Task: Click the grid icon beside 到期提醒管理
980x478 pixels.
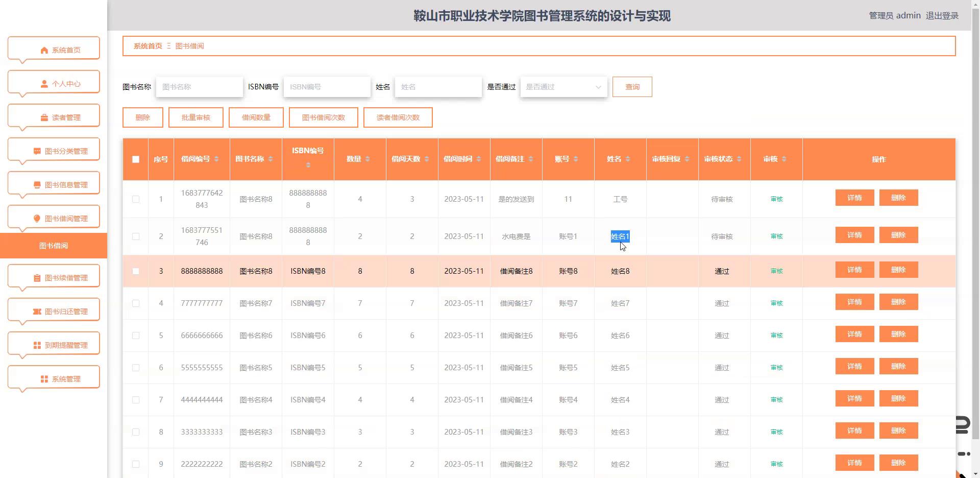Action: 37,345
